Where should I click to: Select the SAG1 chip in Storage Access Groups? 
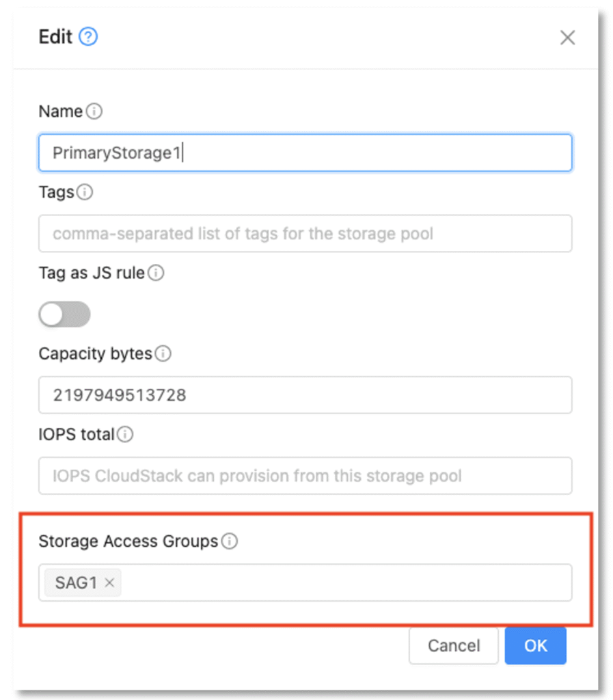(x=75, y=584)
